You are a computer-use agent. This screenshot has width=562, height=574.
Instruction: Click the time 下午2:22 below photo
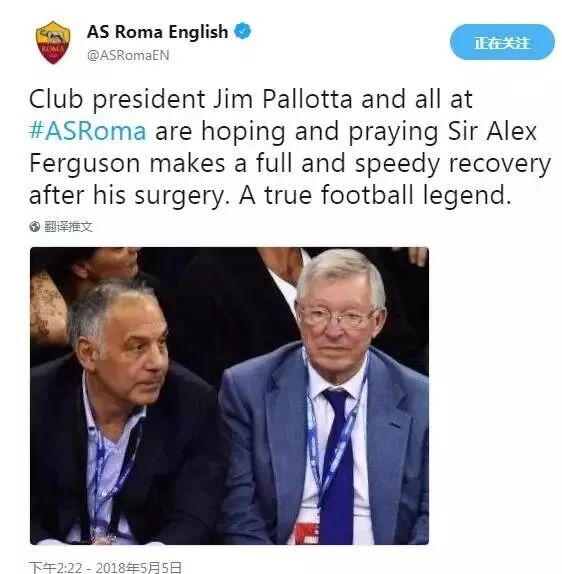pos(56,567)
